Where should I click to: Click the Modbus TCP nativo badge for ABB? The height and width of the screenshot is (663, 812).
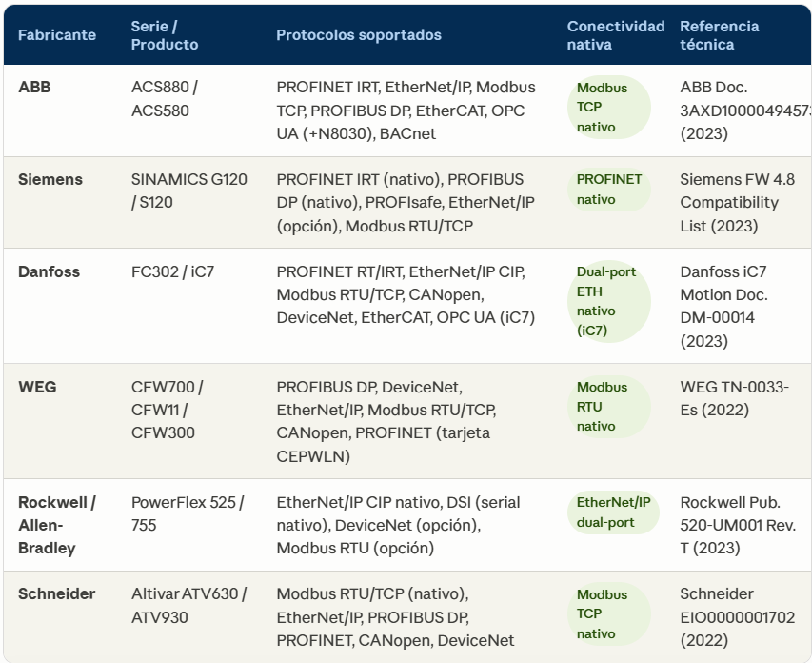608,108
